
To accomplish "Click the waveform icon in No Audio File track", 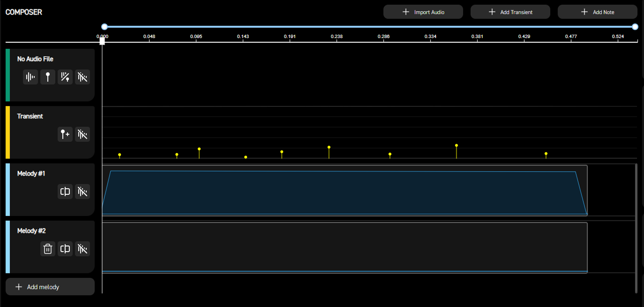I will pos(30,77).
